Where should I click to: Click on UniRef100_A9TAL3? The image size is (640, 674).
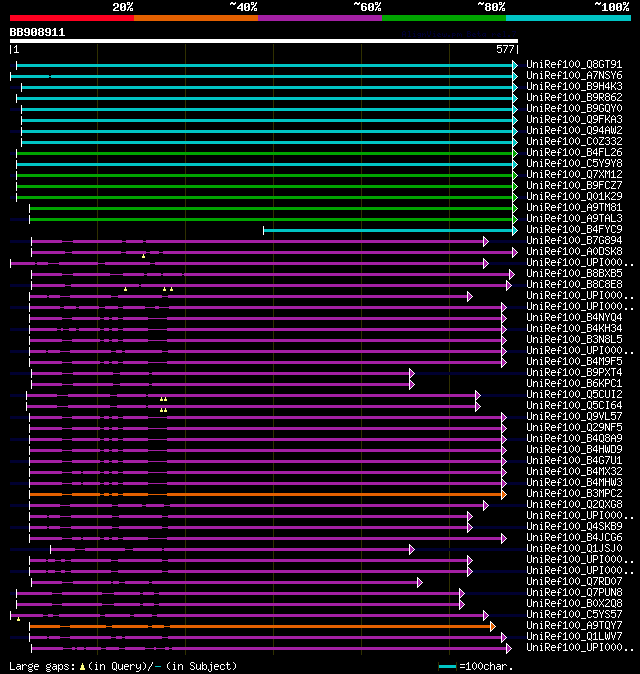pyautogui.click(x=574, y=218)
